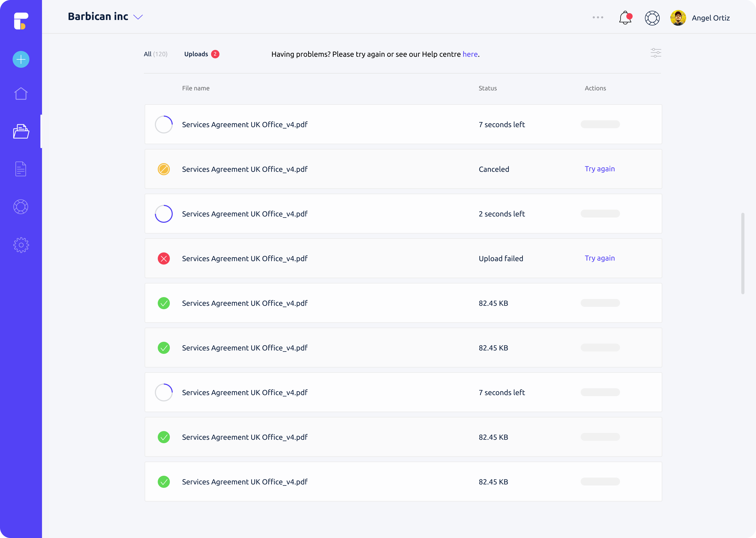Click the app logo at top left
This screenshot has width=756, height=538.
21,21
